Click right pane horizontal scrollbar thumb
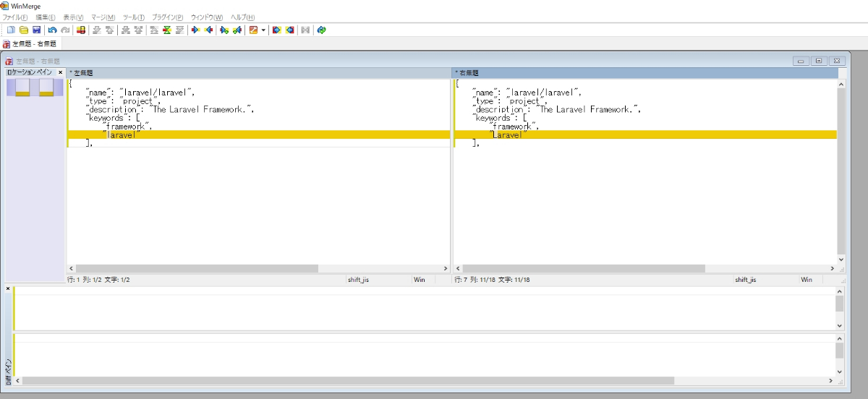The image size is (868, 399). point(582,268)
